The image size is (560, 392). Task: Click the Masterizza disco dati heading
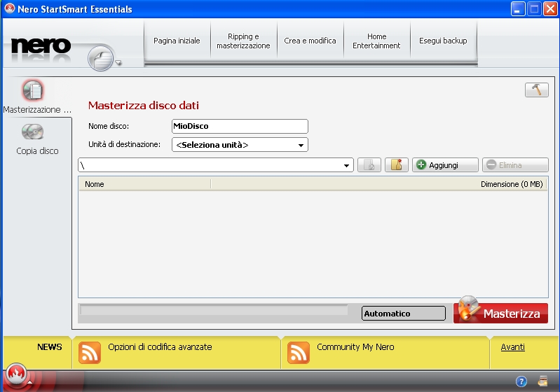(x=144, y=105)
